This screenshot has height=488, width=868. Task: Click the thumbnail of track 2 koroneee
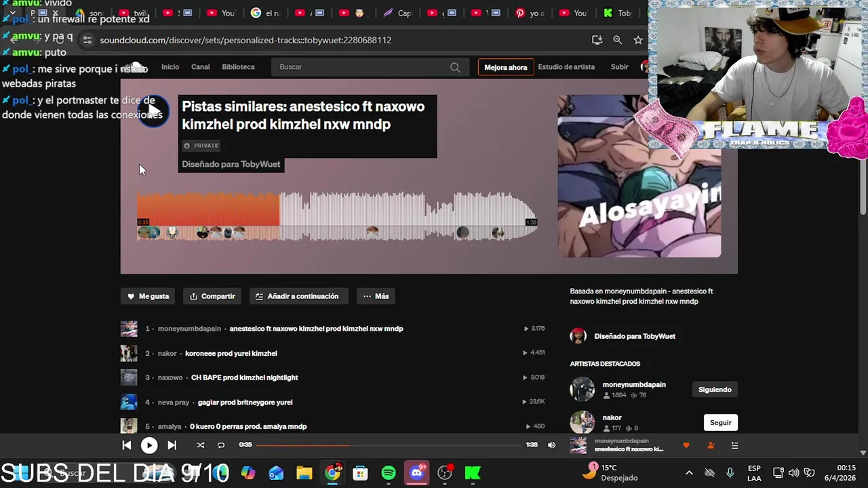tap(129, 353)
